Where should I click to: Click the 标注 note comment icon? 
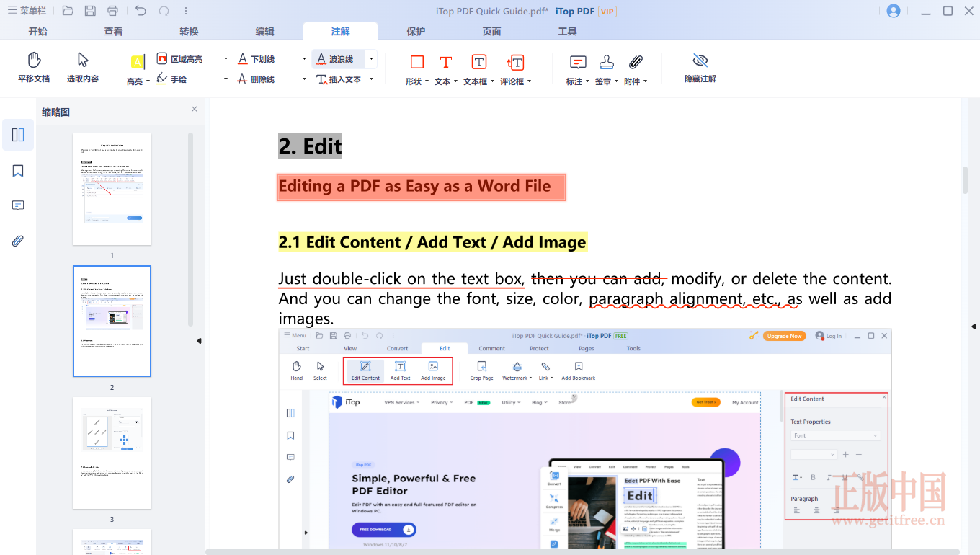578,62
